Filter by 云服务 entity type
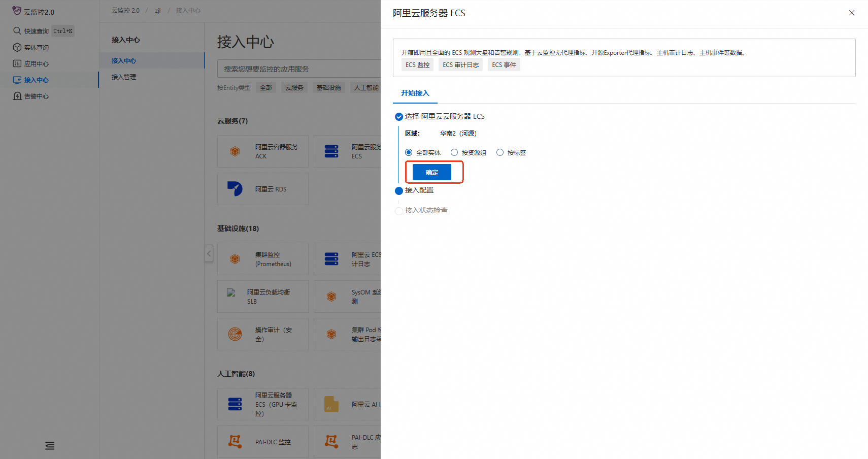The image size is (868, 459). click(294, 87)
